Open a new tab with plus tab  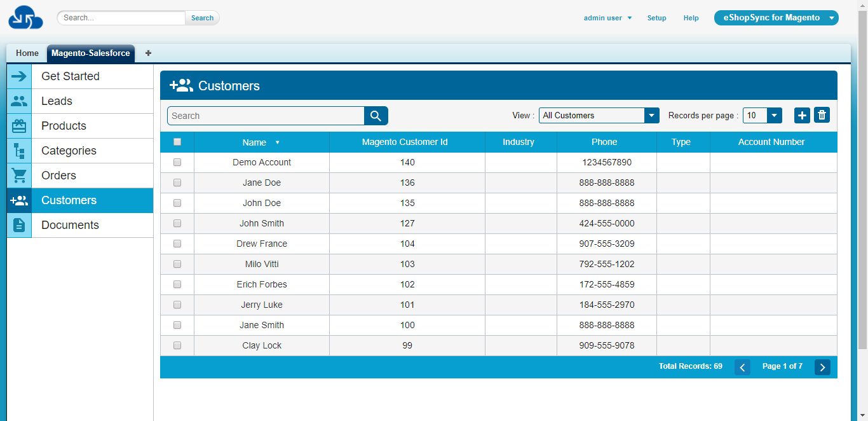(148, 53)
